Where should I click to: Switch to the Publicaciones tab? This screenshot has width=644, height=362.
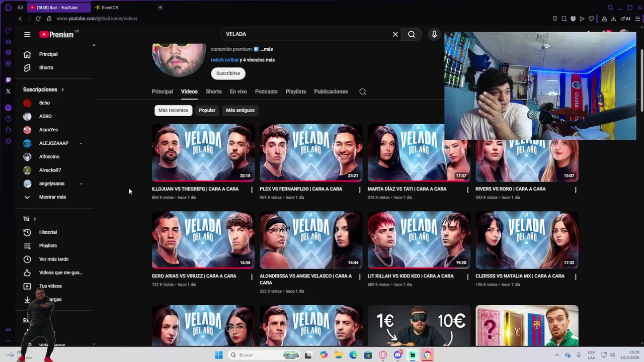(331, 92)
